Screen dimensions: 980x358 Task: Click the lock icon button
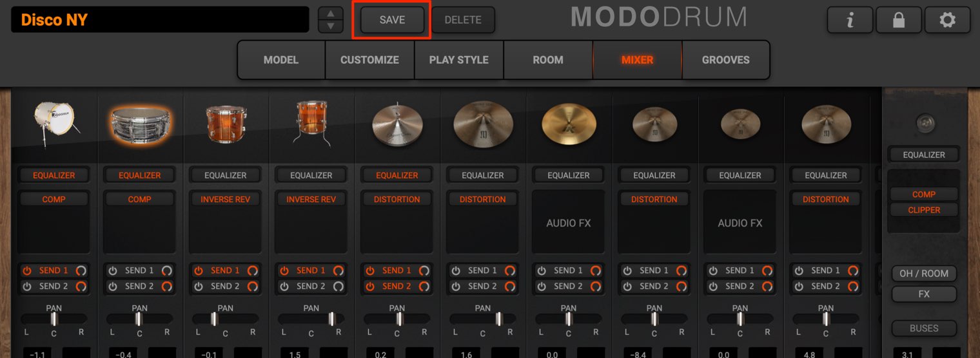(898, 21)
